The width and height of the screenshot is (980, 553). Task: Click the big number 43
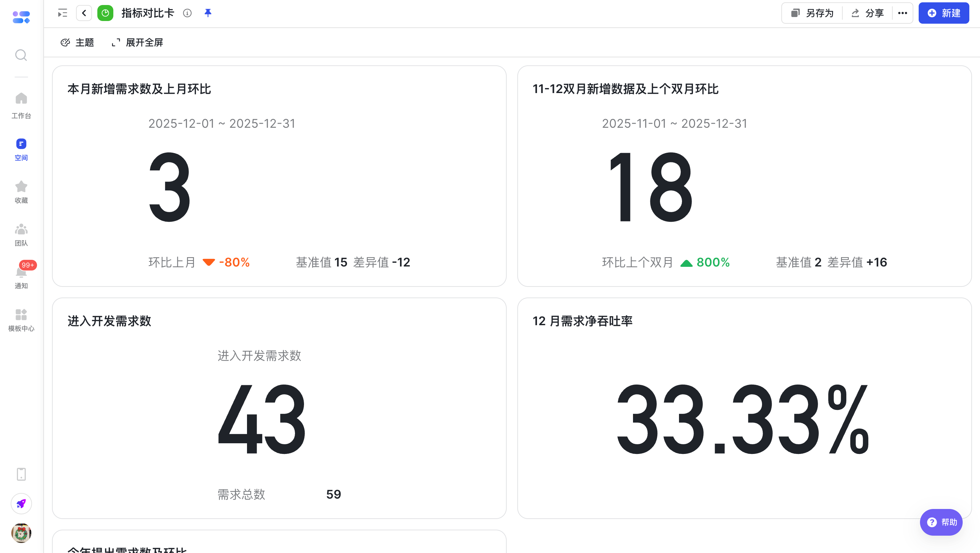pyautogui.click(x=262, y=419)
